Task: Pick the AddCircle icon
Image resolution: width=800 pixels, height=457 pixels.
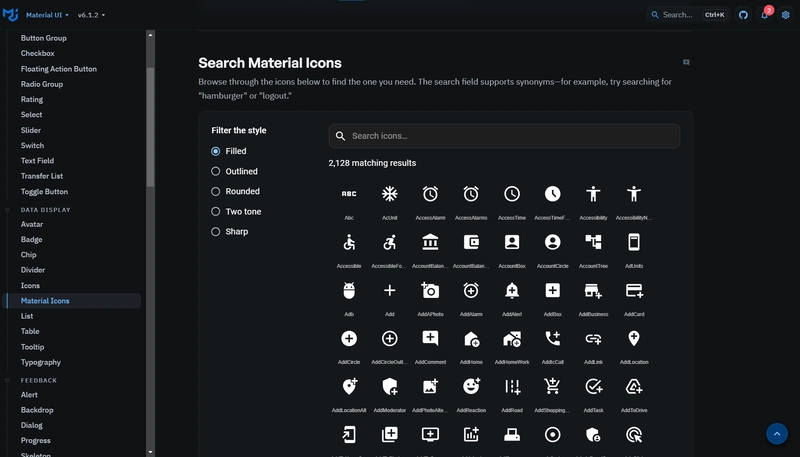Action: pos(349,338)
